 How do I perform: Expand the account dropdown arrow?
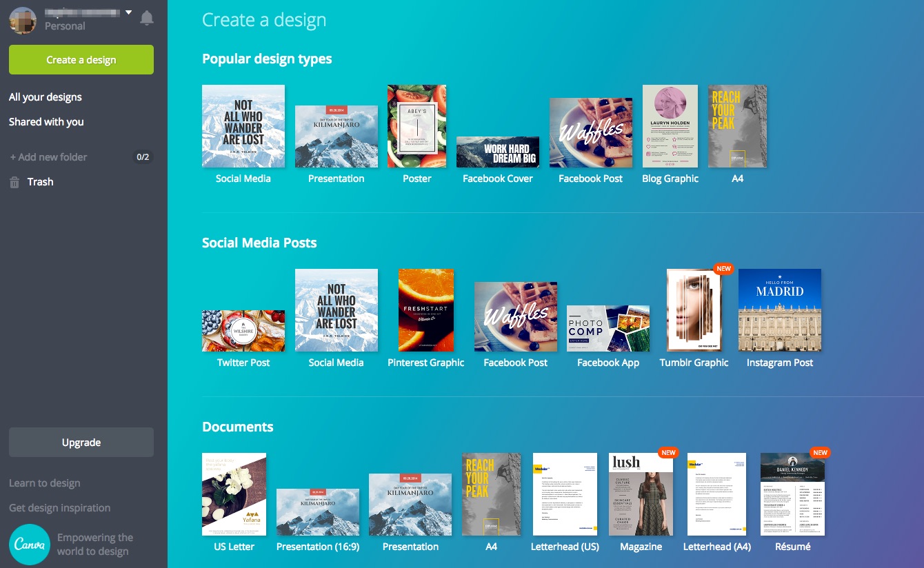[128, 12]
